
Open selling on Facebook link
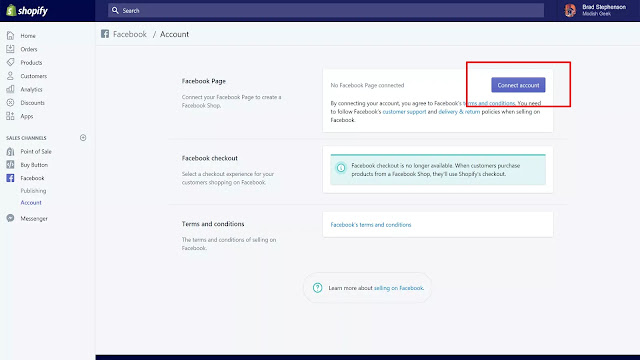398,288
